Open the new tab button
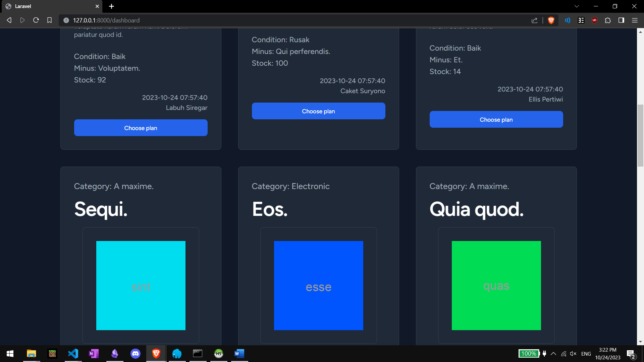This screenshot has width=644, height=362. 112,6
